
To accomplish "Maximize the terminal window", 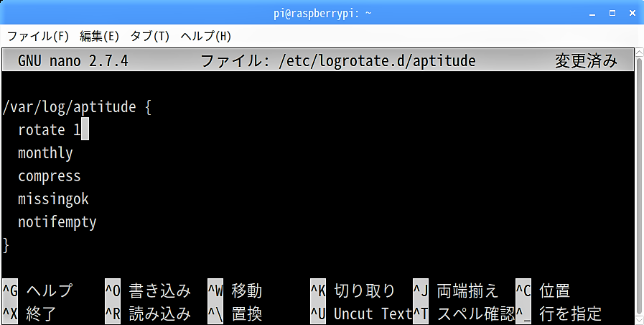I will click(612, 14).
